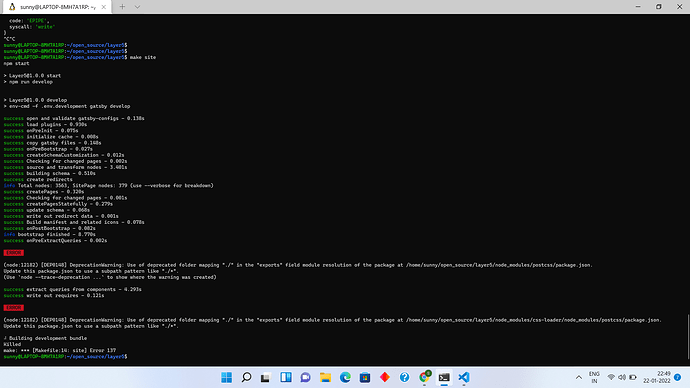Click the battery status tray icon

[633, 377]
